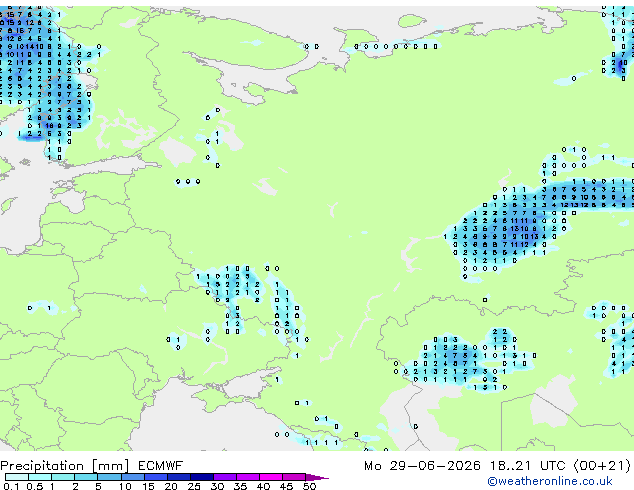Click the 'ECMWF' model label
634x490 pixels.
(161, 466)
